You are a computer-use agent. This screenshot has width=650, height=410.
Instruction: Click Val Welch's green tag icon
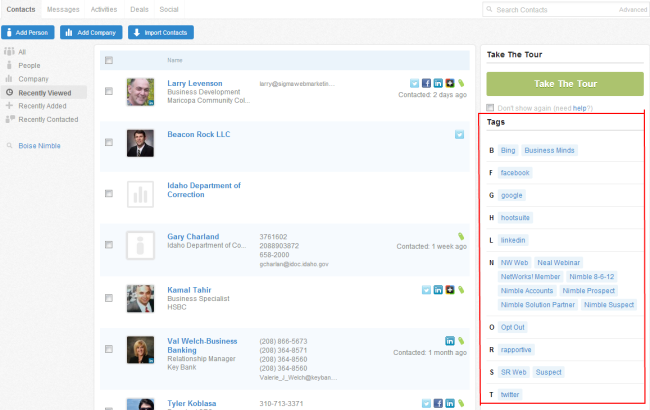[461, 341]
